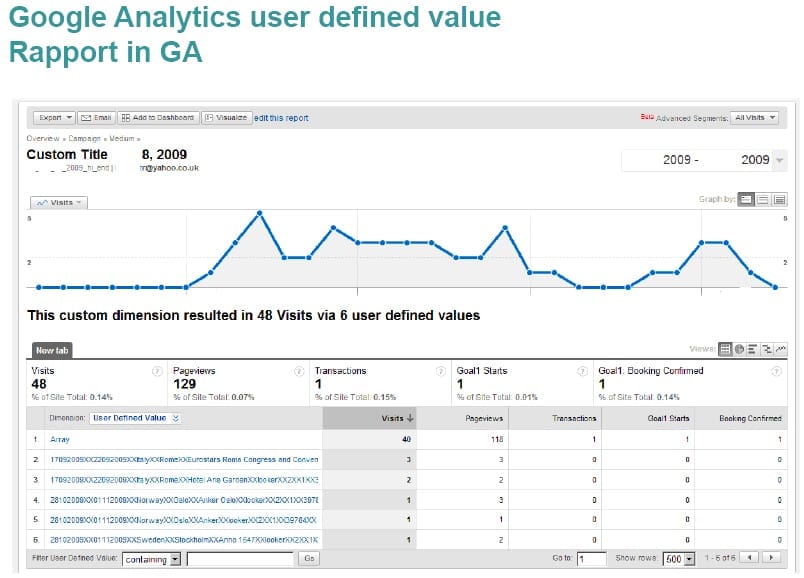Open the 'containing' filter dropdown
The height and width of the screenshot is (578, 804).
tap(151, 559)
